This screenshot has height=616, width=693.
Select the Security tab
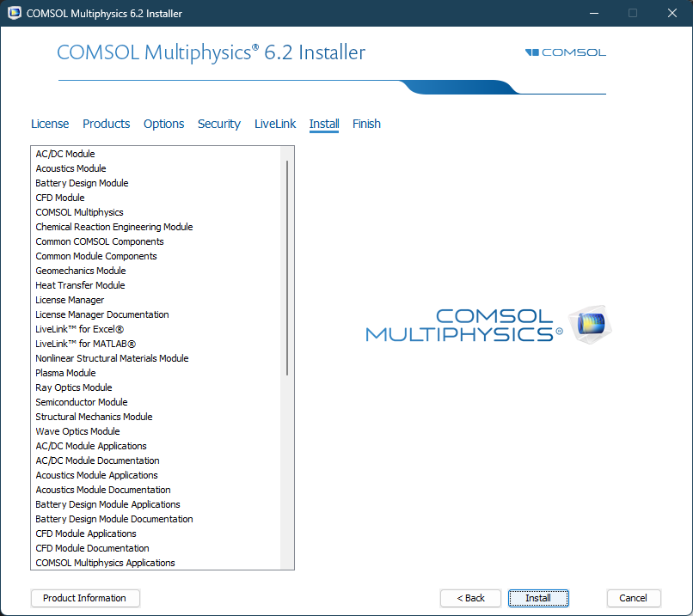[219, 124]
